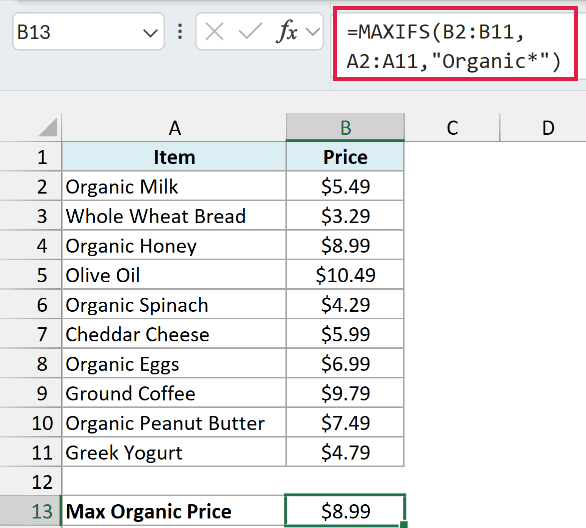
Task: Select row 3 header
Action: (x=31, y=216)
